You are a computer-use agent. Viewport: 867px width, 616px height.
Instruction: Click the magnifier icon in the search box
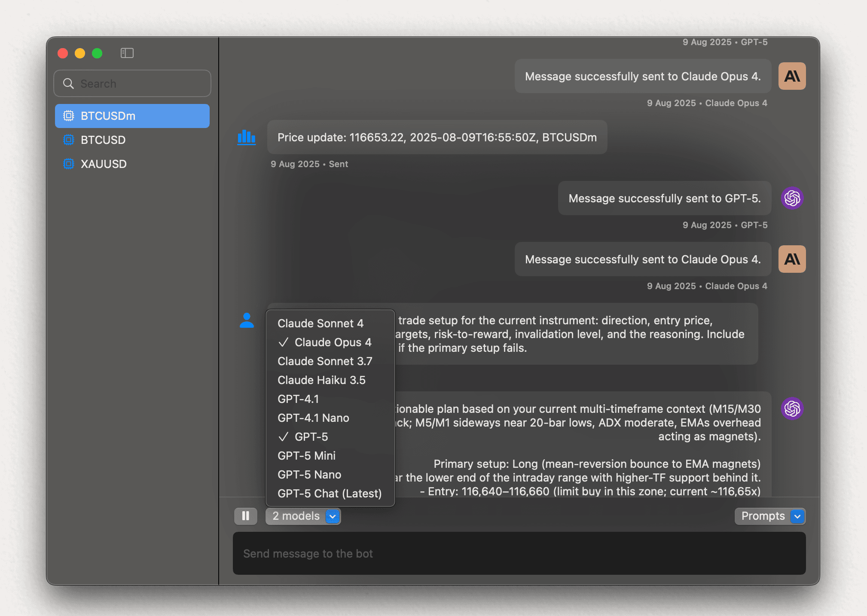(68, 83)
